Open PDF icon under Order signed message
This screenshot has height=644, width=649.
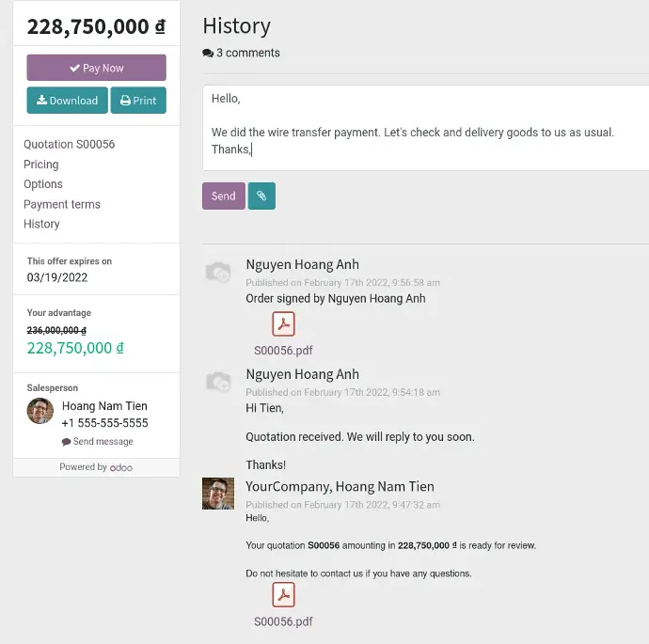(x=283, y=324)
